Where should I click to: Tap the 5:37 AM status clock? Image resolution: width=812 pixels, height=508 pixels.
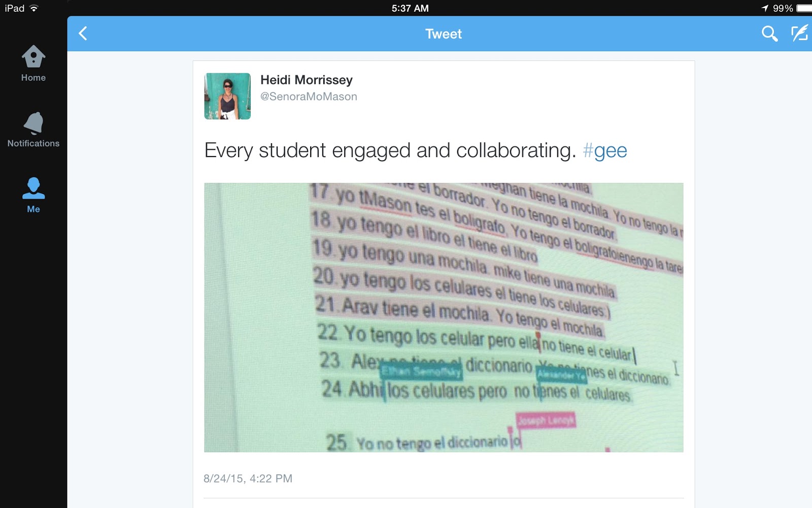point(410,8)
